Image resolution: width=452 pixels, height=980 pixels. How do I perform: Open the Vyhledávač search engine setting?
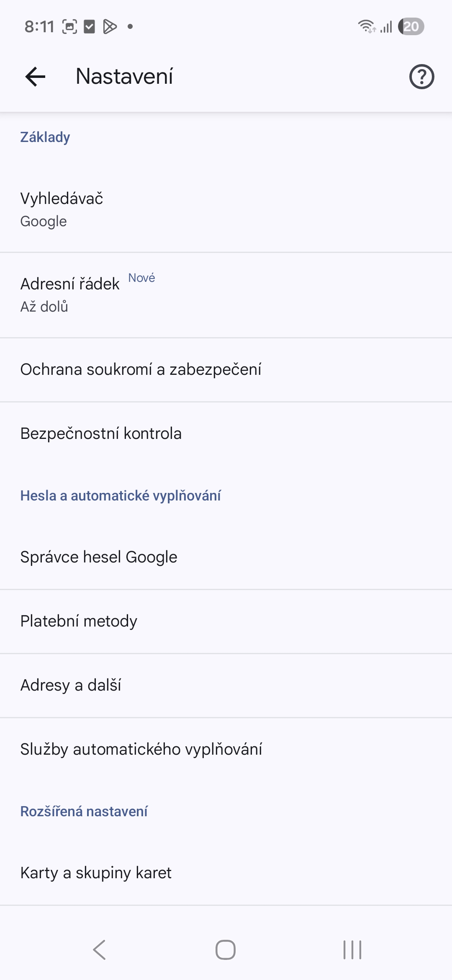pyautogui.click(x=226, y=209)
